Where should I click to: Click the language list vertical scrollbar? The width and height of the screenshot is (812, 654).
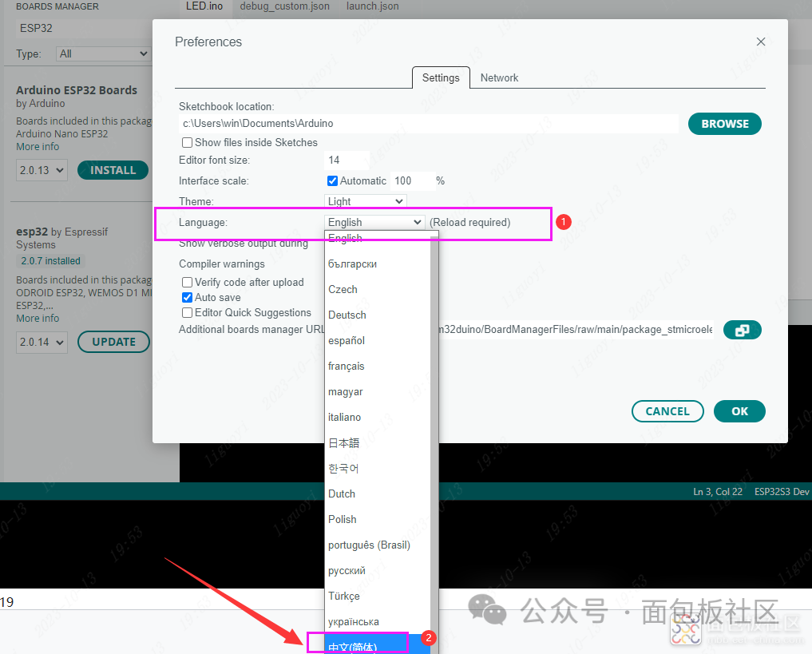tap(434, 442)
